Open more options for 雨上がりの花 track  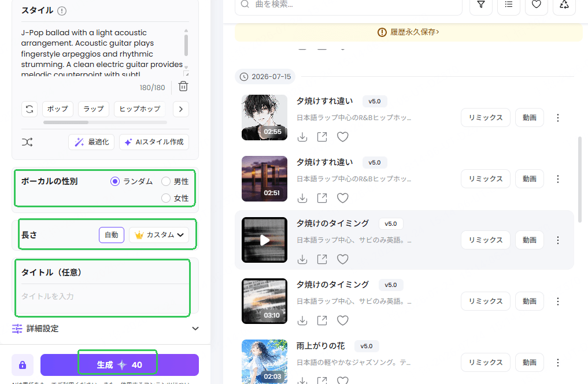(x=557, y=363)
